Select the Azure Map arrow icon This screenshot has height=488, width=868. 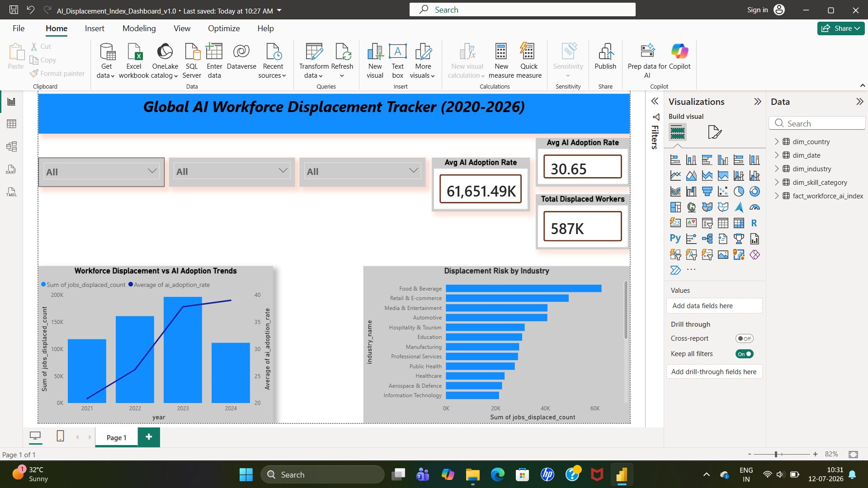[x=739, y=207]
